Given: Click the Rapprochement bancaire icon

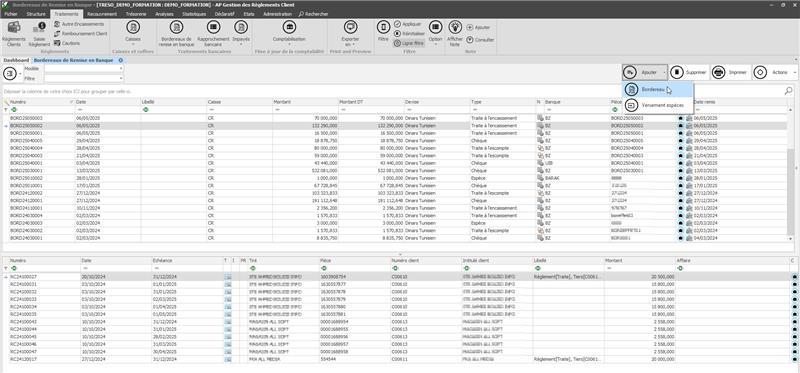Looking at the screenshot, I should pos(213,28).
